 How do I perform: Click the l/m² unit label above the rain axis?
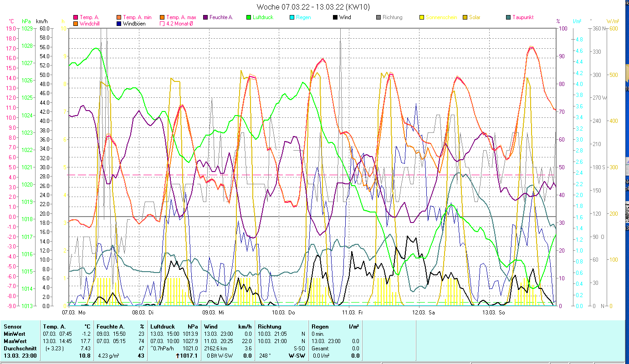coord(577,21)
